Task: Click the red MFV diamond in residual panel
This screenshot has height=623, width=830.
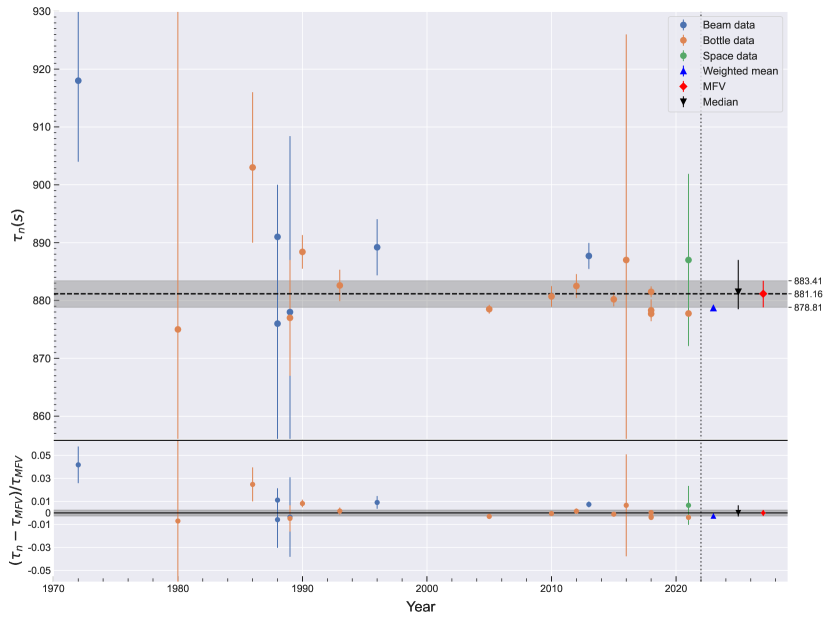Action: click(763, 513)
